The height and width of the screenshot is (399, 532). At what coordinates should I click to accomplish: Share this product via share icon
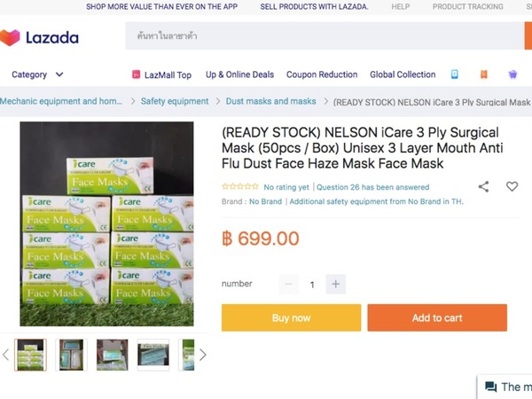(x=483, y=186)
